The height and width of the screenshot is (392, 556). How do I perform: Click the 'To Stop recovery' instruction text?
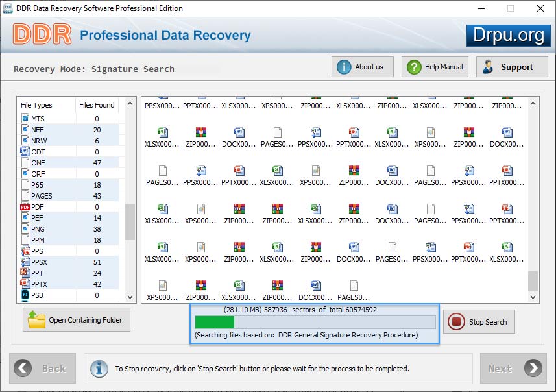click(x=262, y=369)
